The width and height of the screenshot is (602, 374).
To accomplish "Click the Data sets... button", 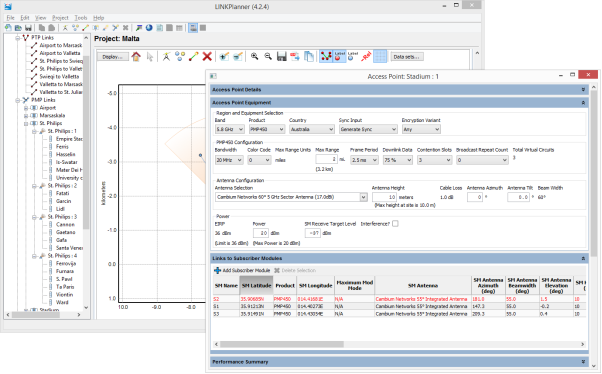I will click(x=407, y=57).
